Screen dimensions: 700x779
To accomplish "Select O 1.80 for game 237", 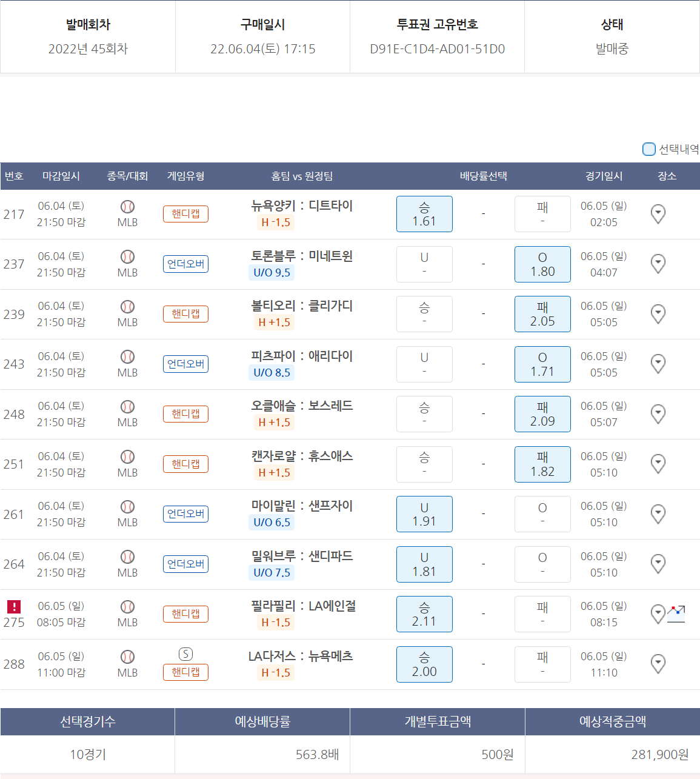I will tap(542, 264).
